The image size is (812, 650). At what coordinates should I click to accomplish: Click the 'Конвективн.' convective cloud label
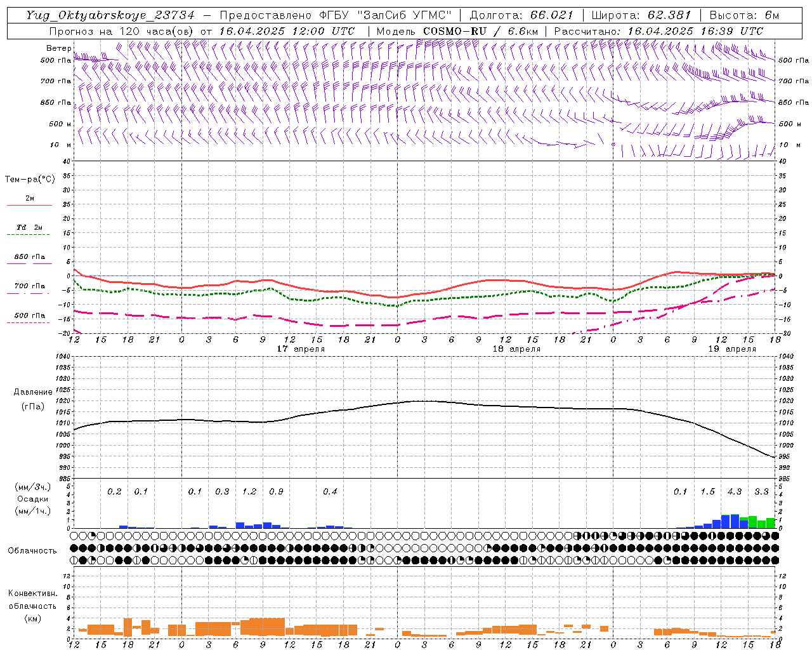(x=32, y=594)
